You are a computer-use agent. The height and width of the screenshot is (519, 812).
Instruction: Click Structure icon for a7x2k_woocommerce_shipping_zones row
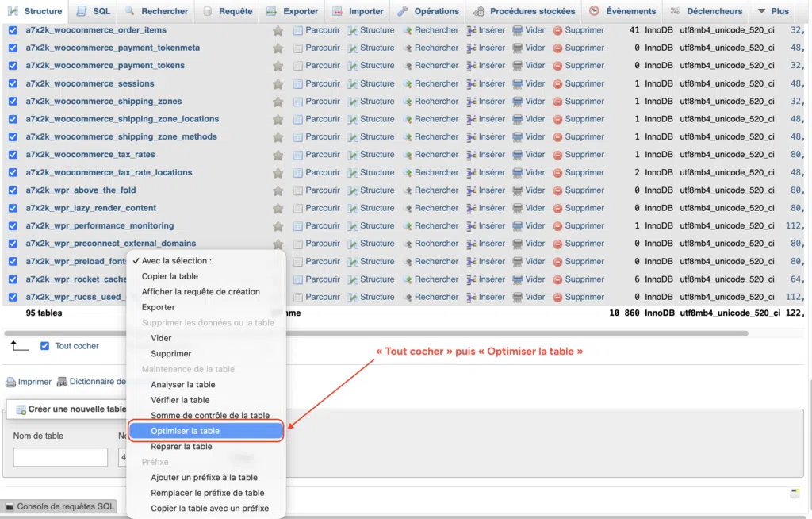click(x=353, y=102)
